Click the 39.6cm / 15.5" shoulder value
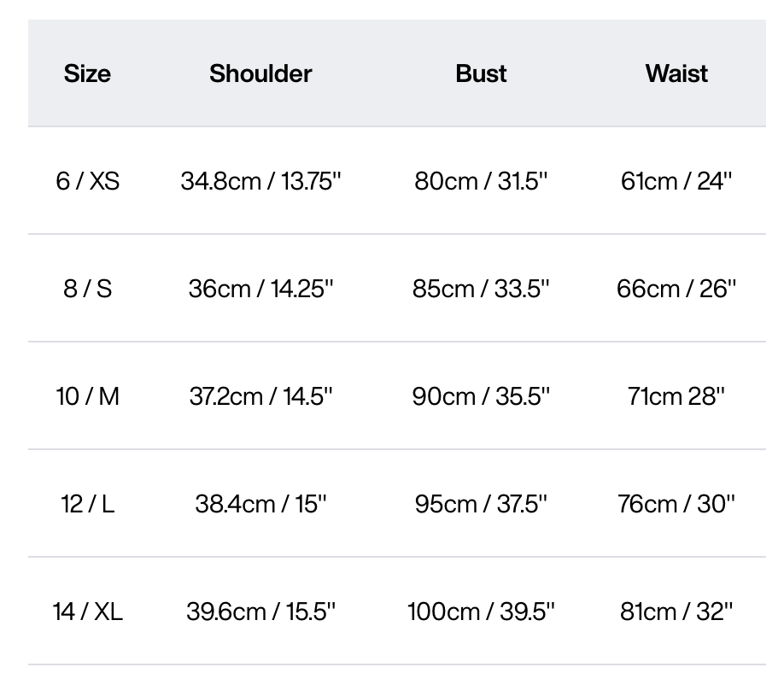Image resolution: width=784 pixels, height=673 pixels. coord(260,612)
